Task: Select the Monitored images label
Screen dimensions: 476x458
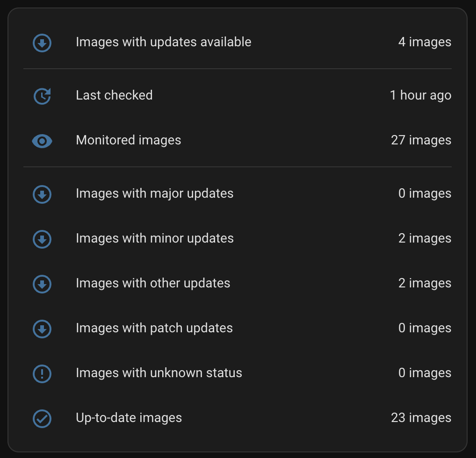Action: (128, 140)
